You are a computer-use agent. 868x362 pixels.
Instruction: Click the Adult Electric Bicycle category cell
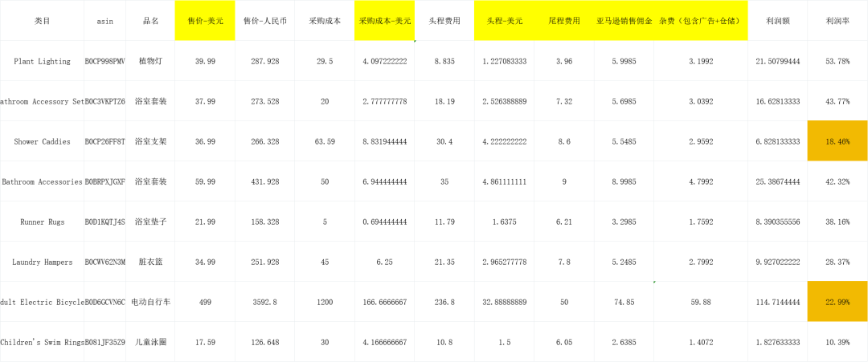pyautogui.click(x=42, y=302)
